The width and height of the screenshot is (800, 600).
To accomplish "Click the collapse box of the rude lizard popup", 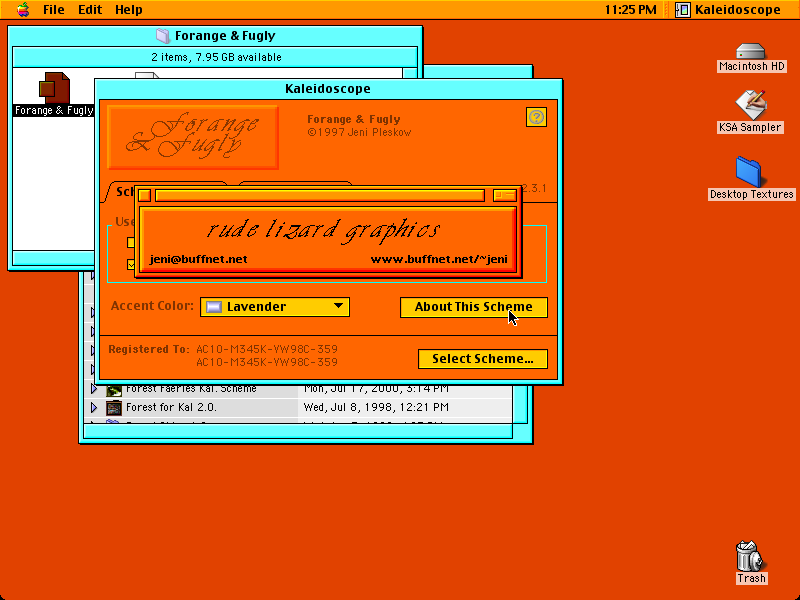I will (x=505, y=195).
